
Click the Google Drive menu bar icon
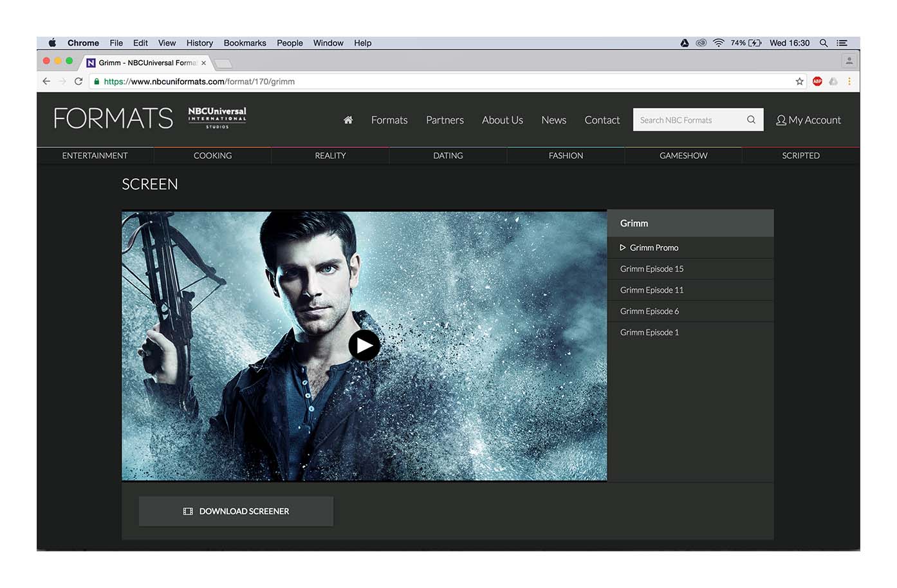tap(685, 43)
